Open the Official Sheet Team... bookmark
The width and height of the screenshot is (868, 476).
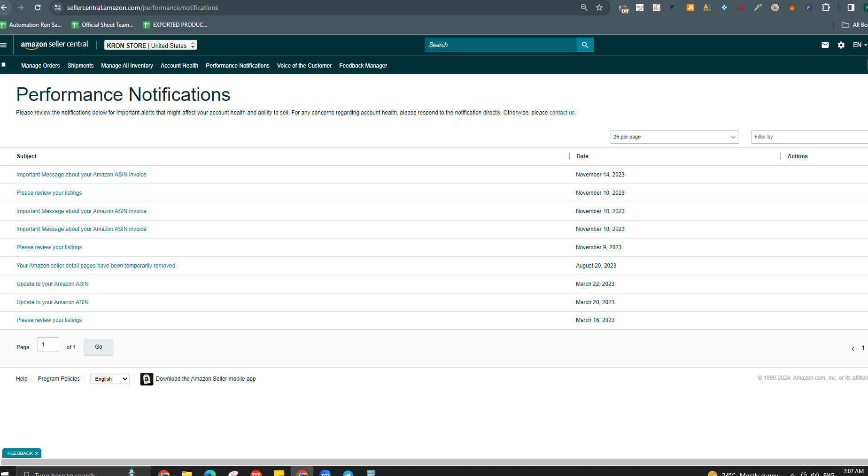pos(103,25)
